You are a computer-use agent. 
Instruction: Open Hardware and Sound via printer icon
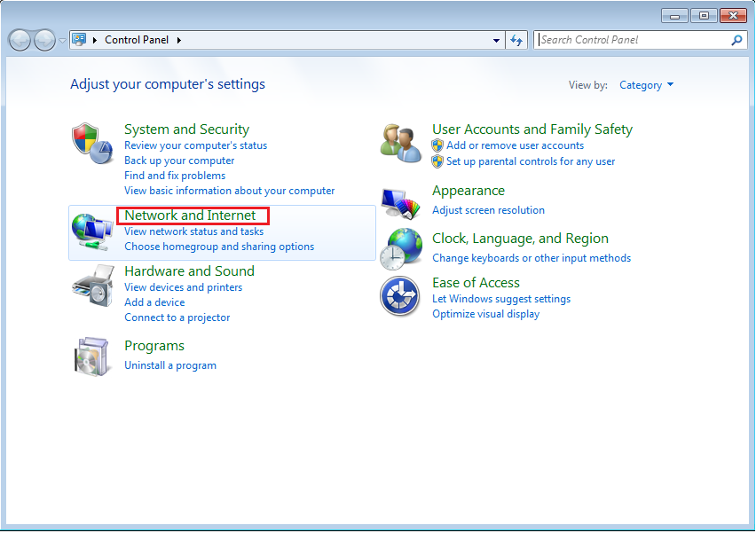coord(92,286)
